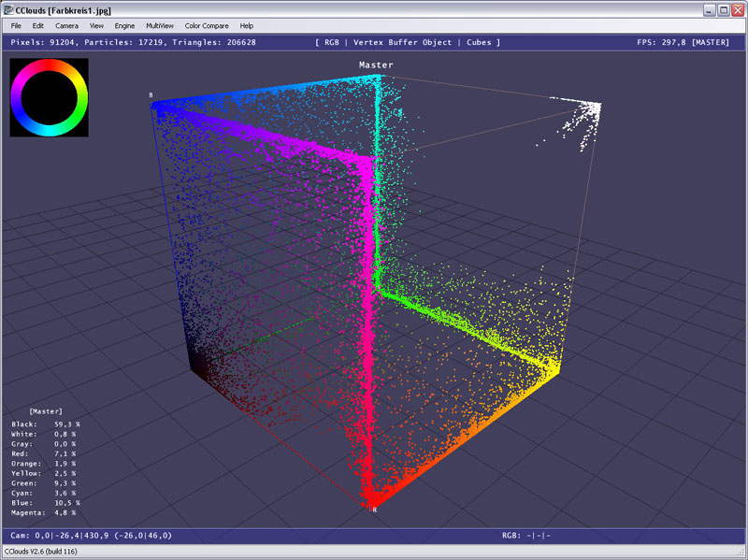Click the B corner label of the cube

tap(150, 94)
